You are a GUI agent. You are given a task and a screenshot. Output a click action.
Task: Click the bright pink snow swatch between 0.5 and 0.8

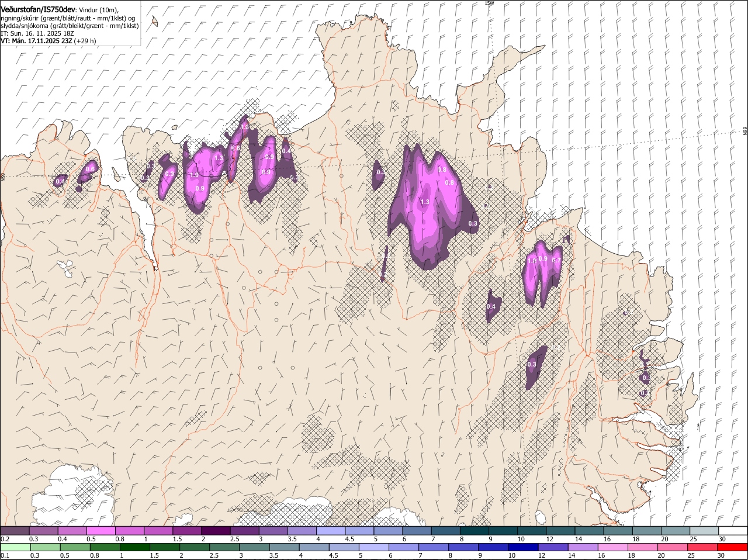point(102,531)
